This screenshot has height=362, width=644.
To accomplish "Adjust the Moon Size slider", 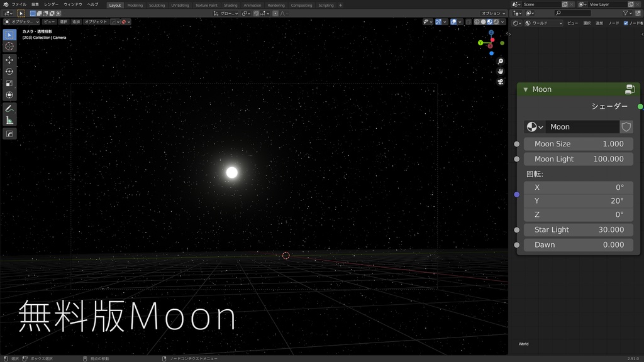I will coord(577,144).
